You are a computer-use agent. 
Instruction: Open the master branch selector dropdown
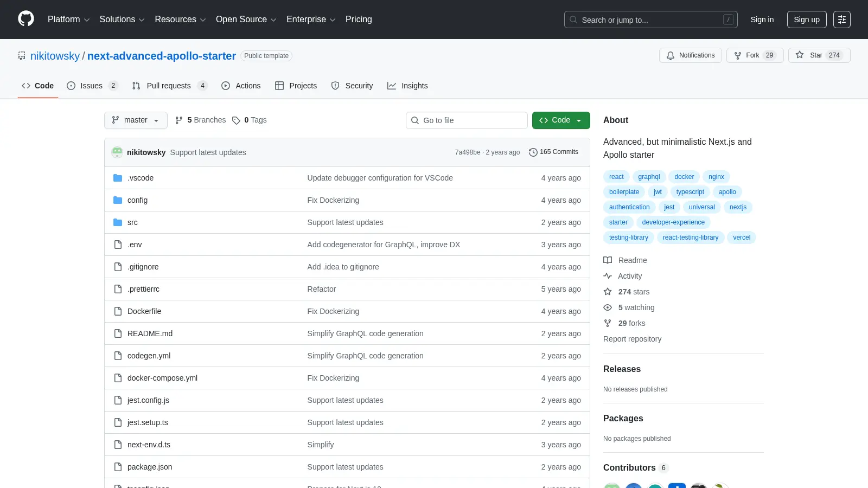click(x=136, y=120)
